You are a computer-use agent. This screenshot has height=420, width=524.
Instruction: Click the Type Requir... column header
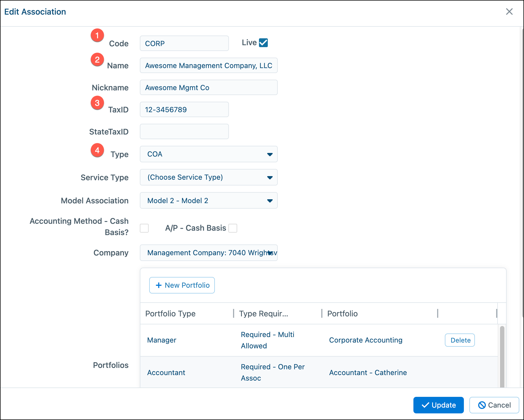tap(264, 314)
